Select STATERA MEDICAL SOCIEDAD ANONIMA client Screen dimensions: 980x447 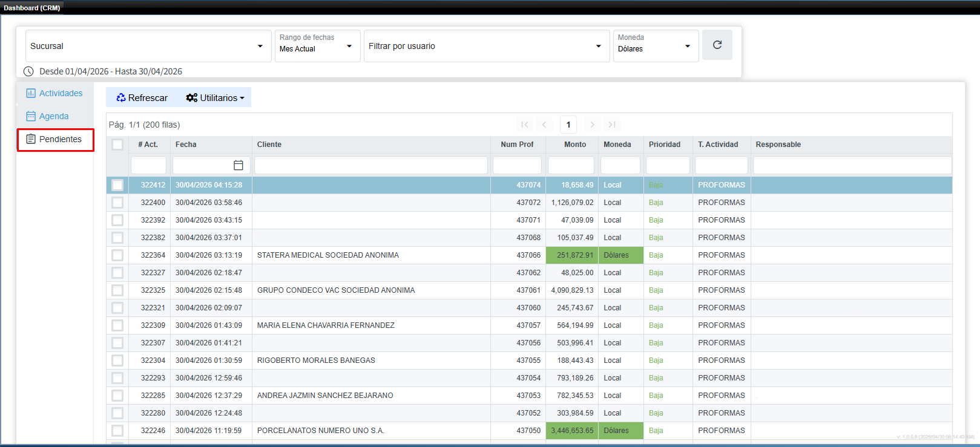(328, 255)
